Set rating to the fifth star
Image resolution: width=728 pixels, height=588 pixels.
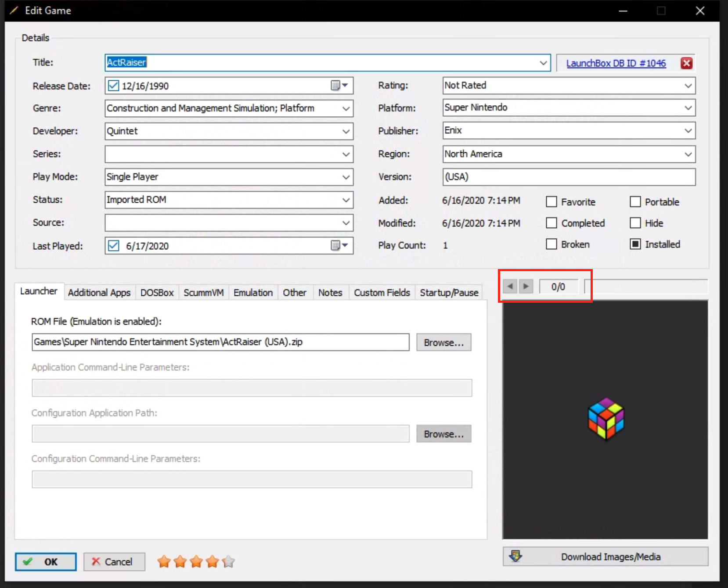tap(229, 561)
